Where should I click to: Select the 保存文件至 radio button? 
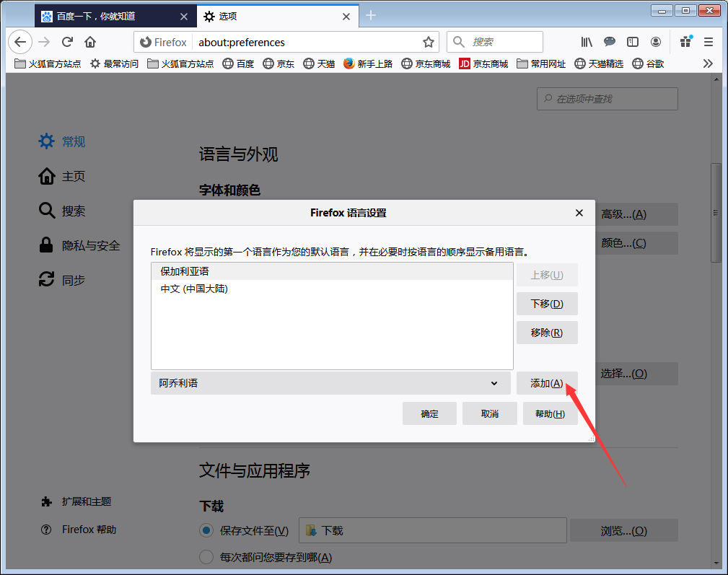click(x=204, y=530)
